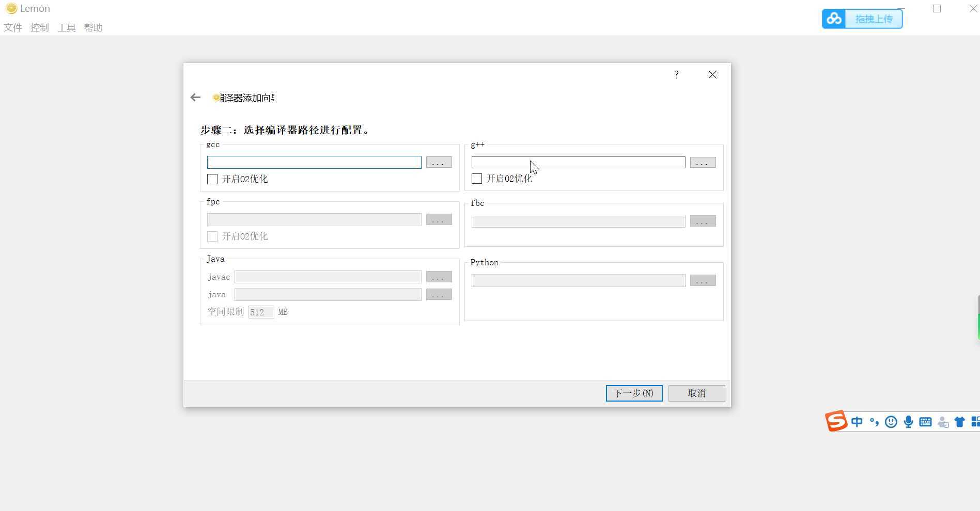Image resolution: width=980 pixels, height=511 pixels.
Task: Click the Lemon app icon in title bar
Action: (x=11, y=8)
